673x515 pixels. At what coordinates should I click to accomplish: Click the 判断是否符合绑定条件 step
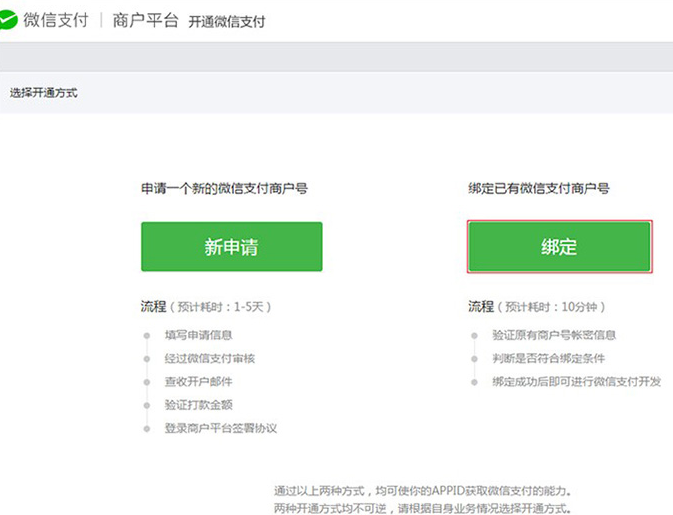point(549,358)
